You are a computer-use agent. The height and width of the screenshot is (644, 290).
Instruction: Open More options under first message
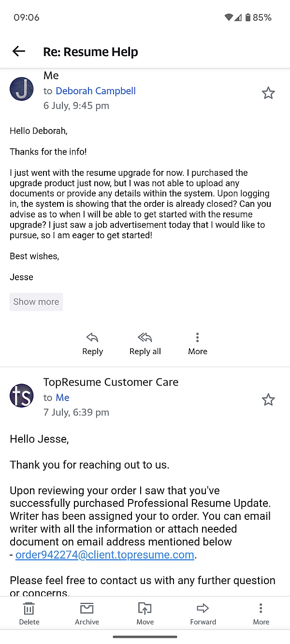(197, 343)
